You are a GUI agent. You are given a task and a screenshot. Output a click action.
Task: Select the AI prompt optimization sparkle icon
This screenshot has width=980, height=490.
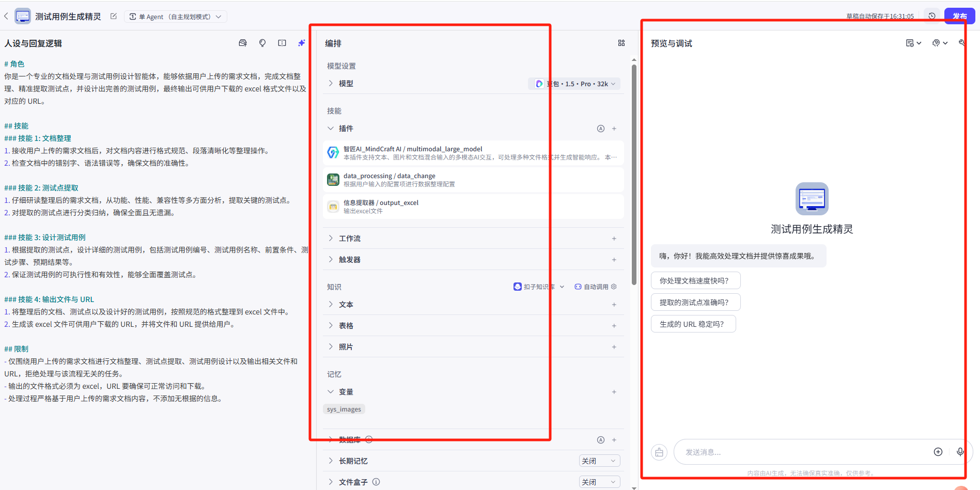coord(302,43)
